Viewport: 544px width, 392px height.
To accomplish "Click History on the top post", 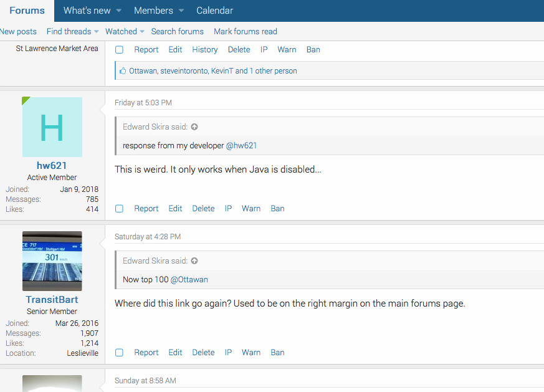I will click(204, 50).
